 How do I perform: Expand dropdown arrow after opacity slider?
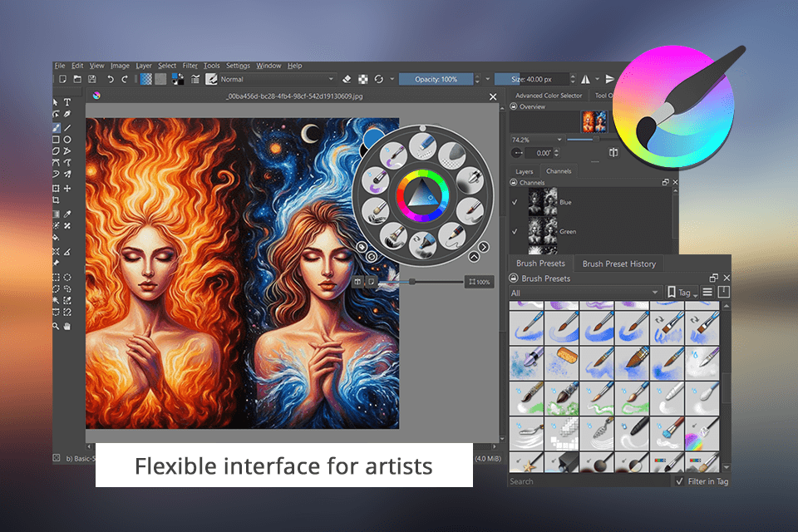pos(488,79)
